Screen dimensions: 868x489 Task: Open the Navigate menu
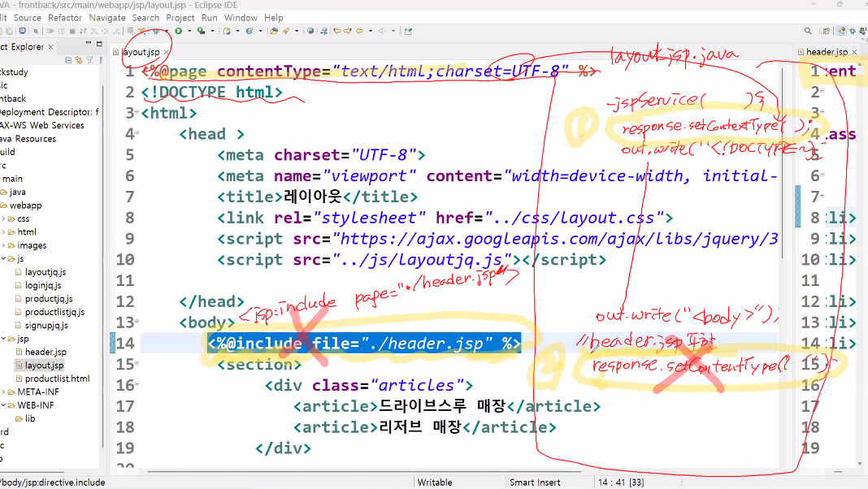tap(106, 18)
